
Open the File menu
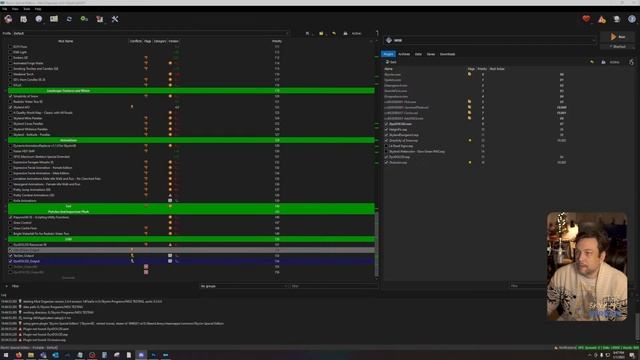[4, 9]
